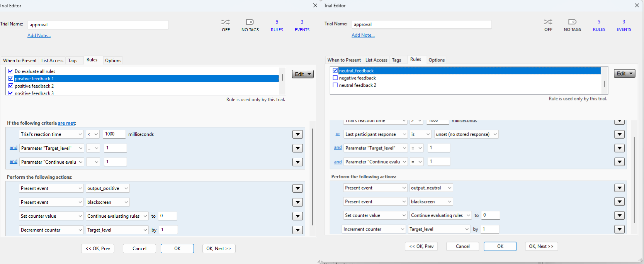
Task: Expand the 'Last participant response' criterion dropdown
Action: (x=376, y=134)
